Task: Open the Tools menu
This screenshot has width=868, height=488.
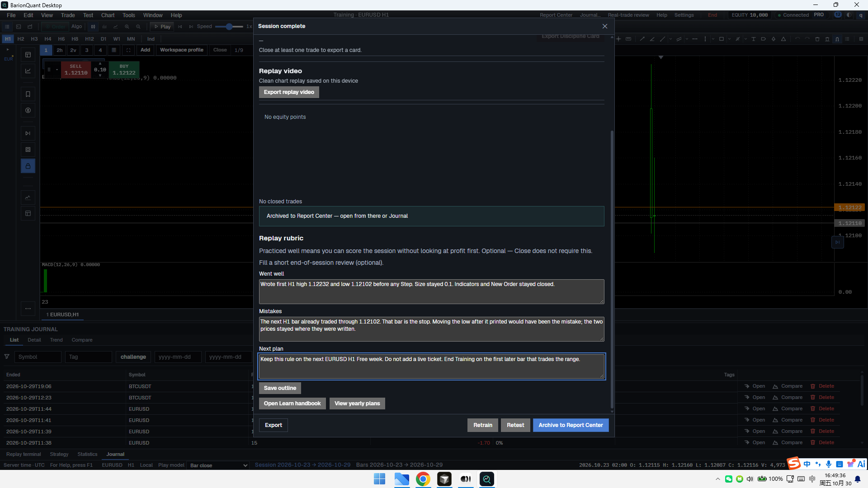Action: pos(129,15)
